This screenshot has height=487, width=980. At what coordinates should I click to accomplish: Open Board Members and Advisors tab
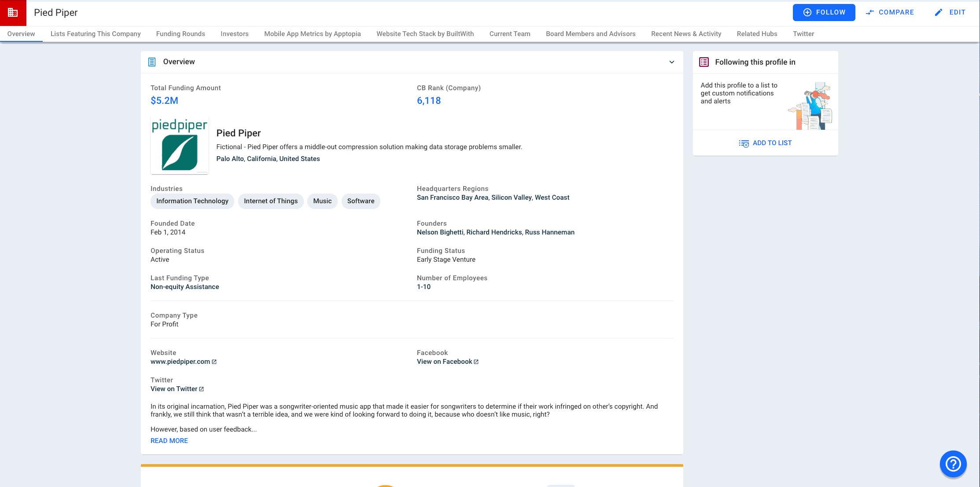click(591, 34)
